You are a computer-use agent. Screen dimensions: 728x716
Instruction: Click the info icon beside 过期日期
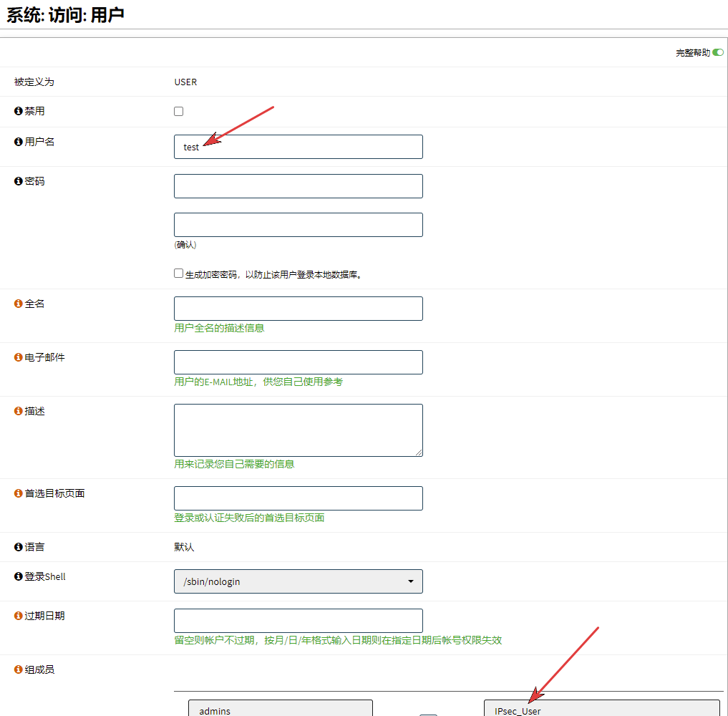(19, 616)
